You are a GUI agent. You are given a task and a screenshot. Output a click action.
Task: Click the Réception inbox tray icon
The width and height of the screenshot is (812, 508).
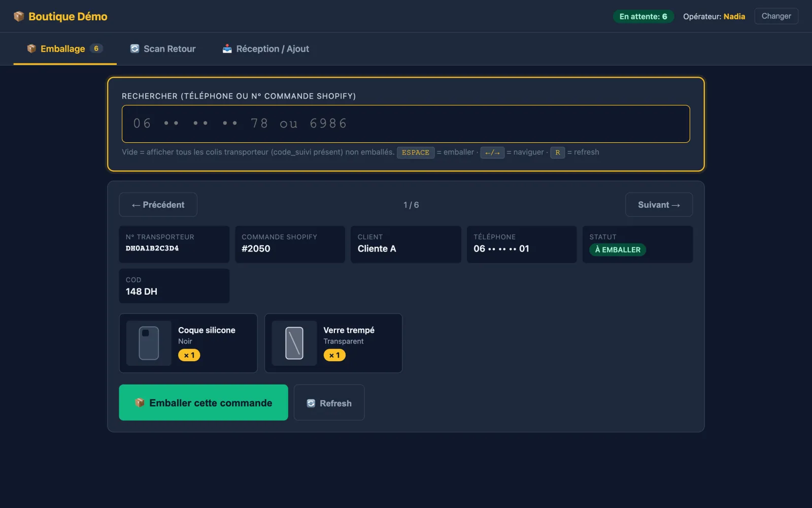227,49
